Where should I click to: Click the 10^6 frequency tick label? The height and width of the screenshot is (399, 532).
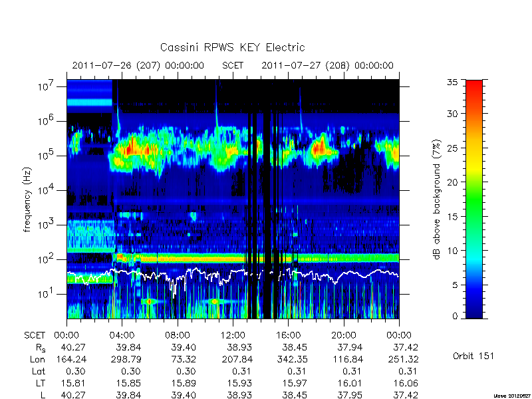point(45,121)
